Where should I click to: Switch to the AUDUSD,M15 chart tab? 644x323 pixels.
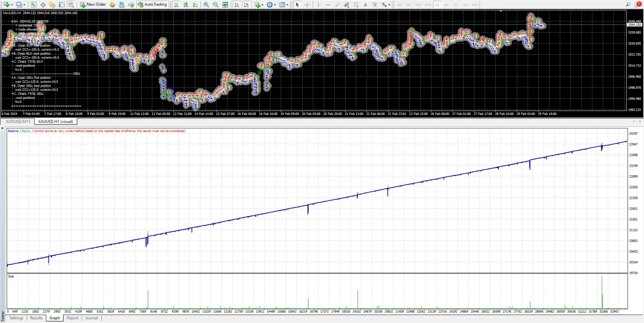click(x=18, y=121)
